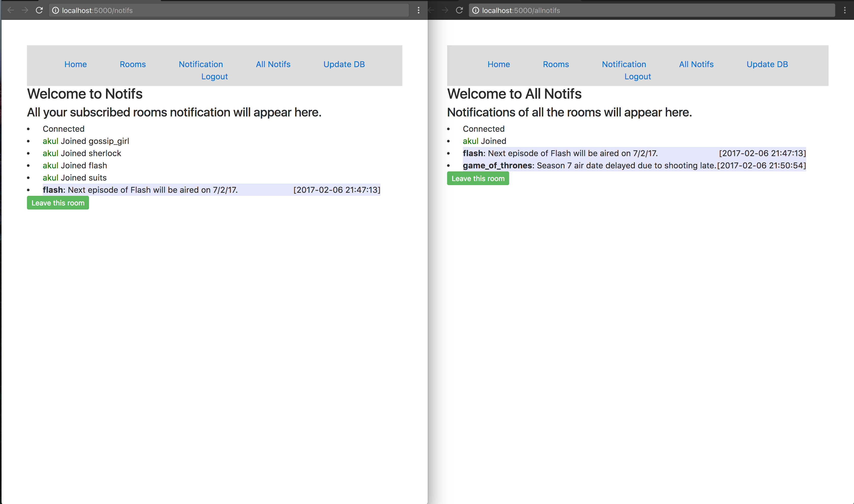
Task: Select All Notifs in left page navbar
Action: (273, 64)
